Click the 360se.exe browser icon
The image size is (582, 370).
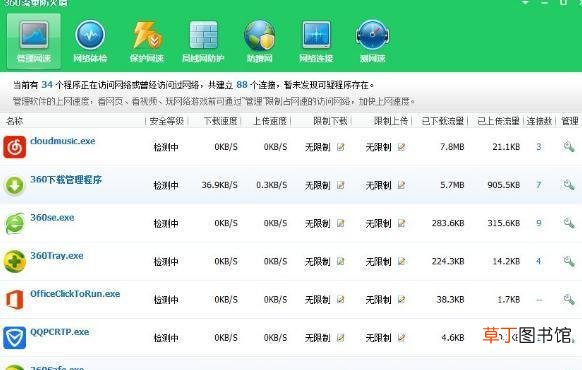[14, 223]
